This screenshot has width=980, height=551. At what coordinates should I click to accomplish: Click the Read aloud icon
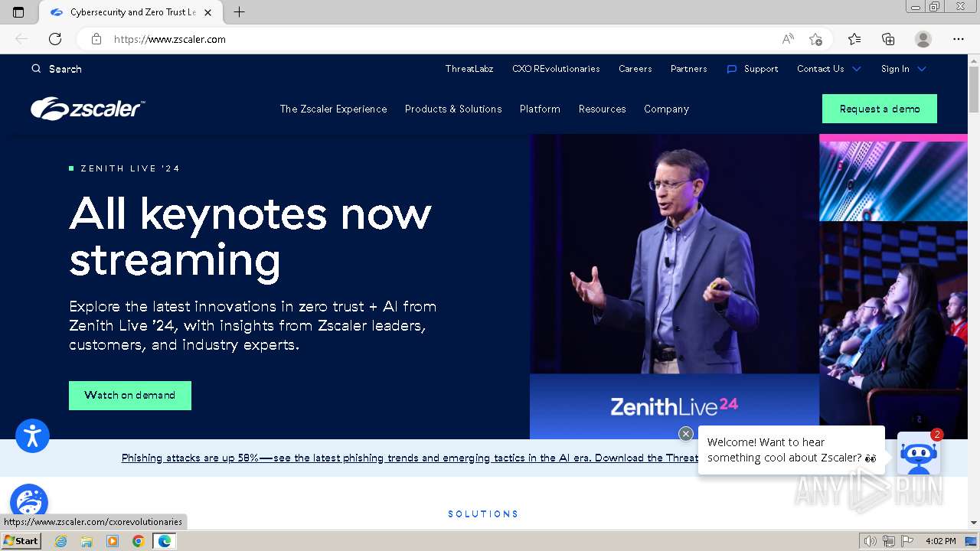[x=788, y=39]
